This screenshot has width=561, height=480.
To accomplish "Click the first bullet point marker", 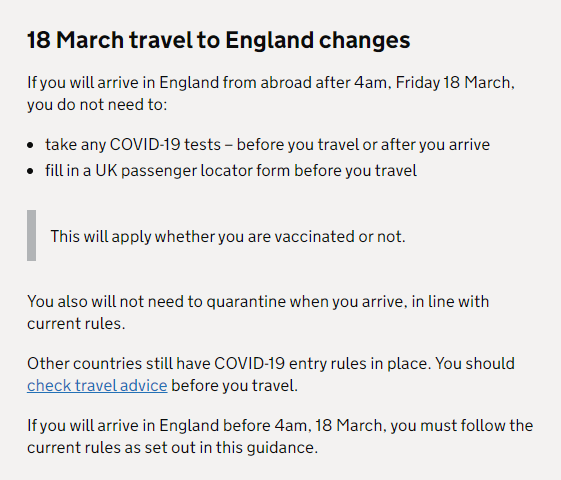I will [30, 146].
